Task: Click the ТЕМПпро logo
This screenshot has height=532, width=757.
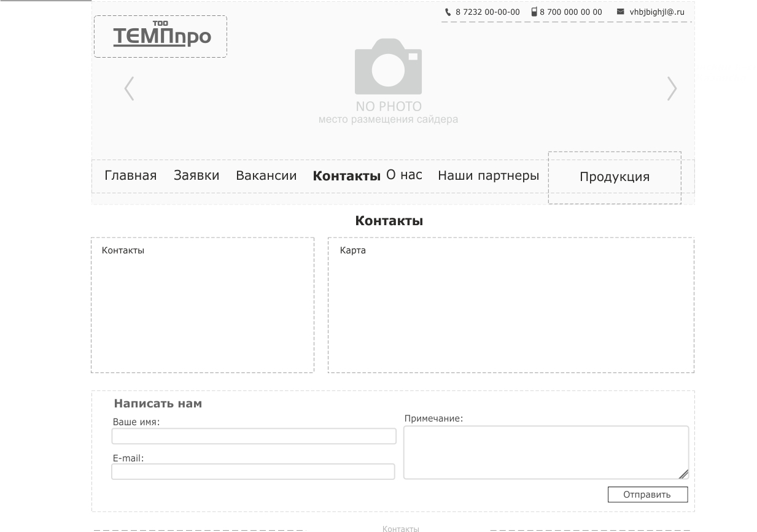Action: pyautogui.click(x=161, y=36)
